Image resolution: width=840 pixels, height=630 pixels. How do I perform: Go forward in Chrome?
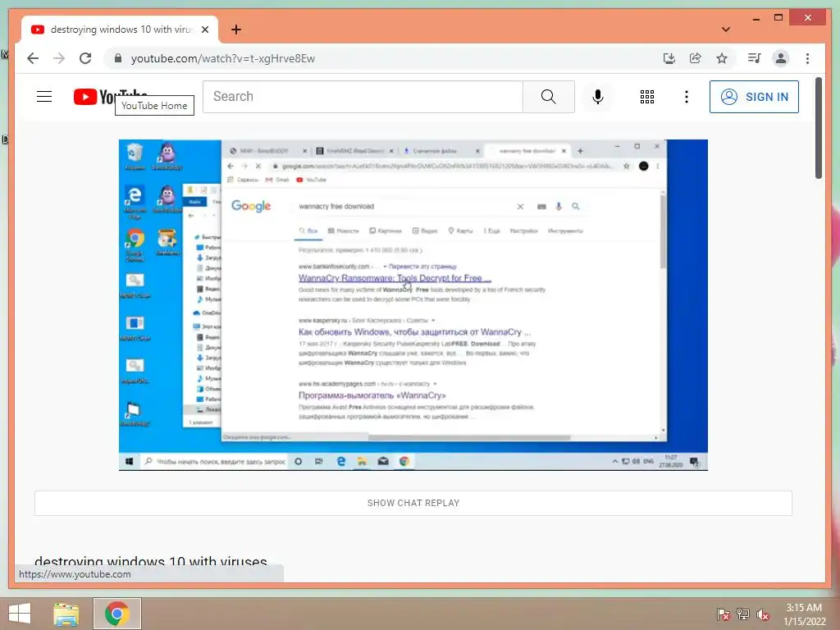59,58
